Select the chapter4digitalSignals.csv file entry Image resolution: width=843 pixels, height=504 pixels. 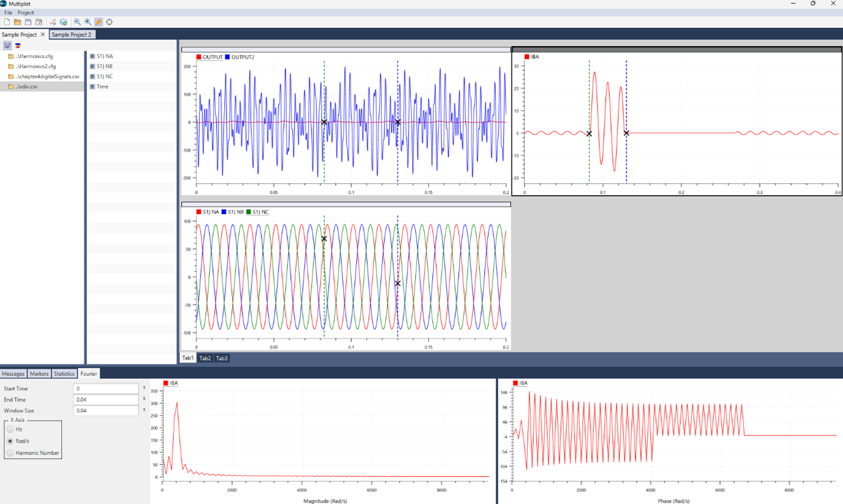[x=47, y=76]
